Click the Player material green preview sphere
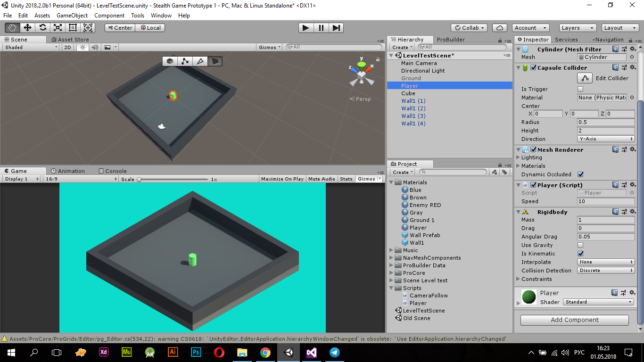The image size is (644, 362). (529, 297)
